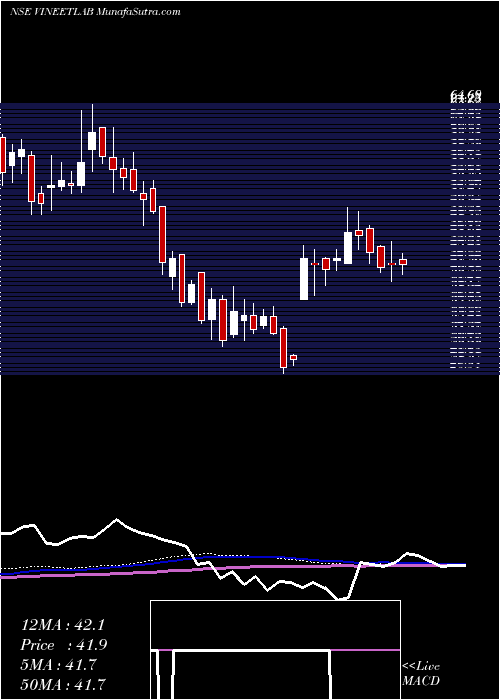Click the 12MA : 42.1 value

tap(63, 625)
